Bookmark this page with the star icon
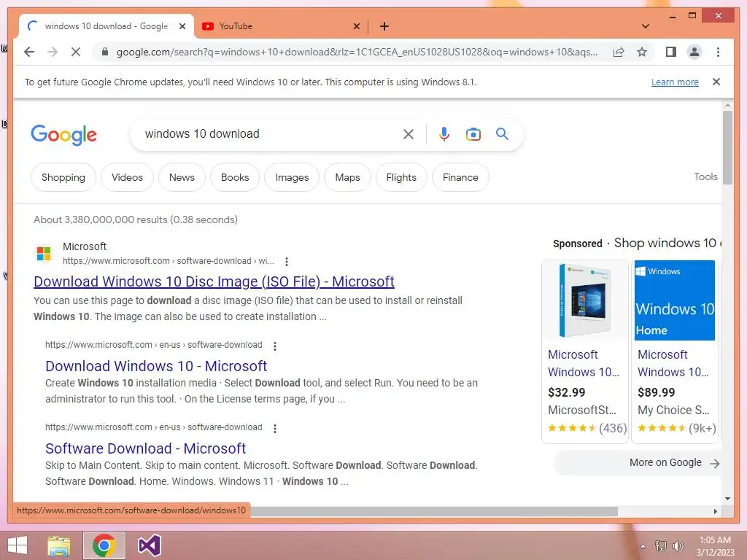747x560 pixels. [x=642, y=52]
